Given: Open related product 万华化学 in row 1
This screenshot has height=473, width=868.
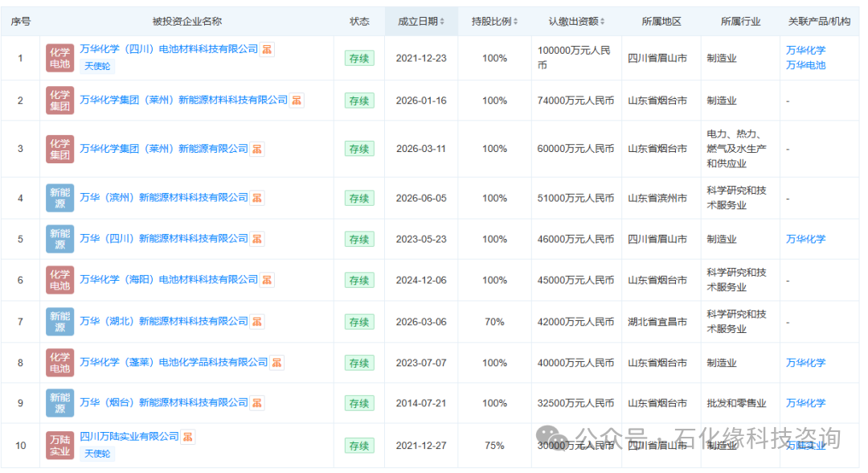Looking at the screenshot, I should (x=805, y=51).
